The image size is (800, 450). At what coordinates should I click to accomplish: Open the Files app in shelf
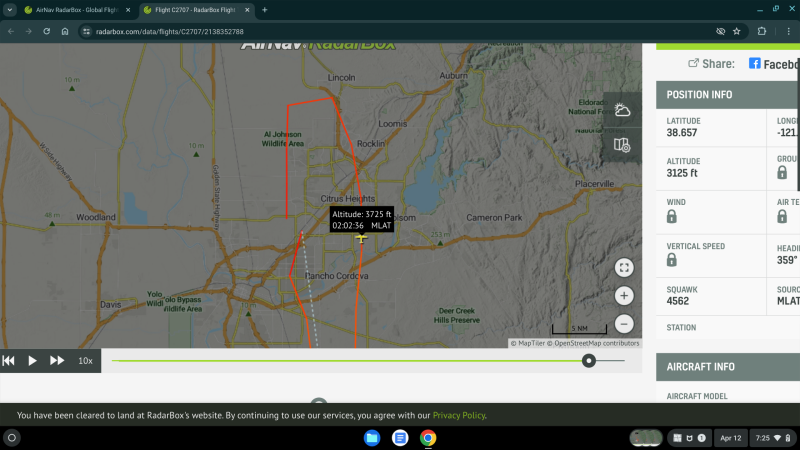coord(372,438)
